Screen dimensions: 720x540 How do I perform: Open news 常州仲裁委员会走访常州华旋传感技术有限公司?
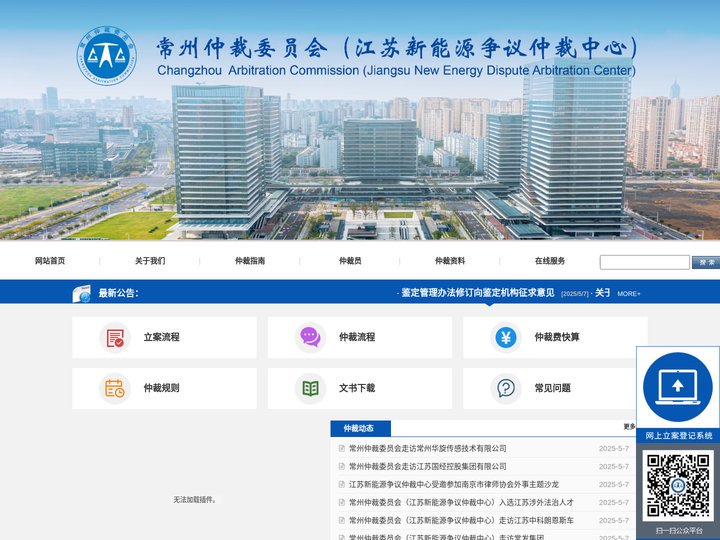tap(428, 449)
